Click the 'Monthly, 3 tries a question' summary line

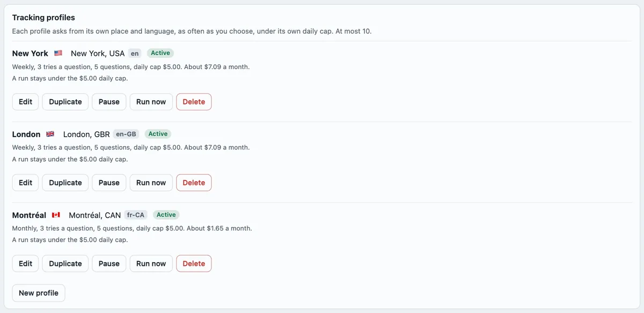132,228
